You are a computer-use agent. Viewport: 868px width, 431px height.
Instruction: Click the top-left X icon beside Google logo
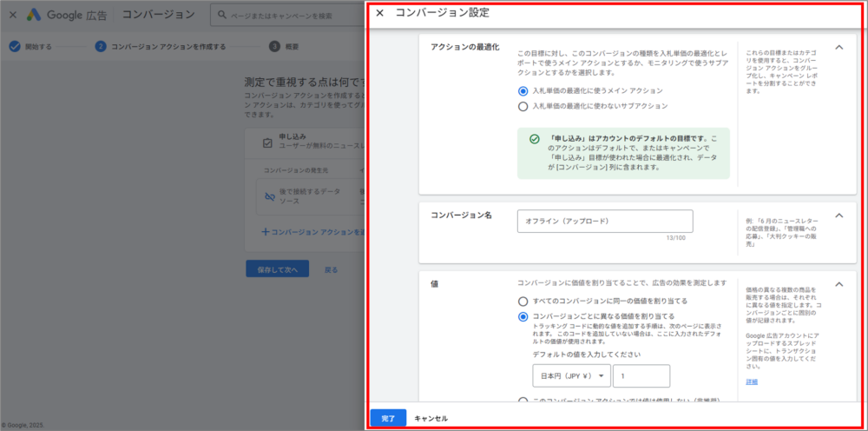pos(12,15)
